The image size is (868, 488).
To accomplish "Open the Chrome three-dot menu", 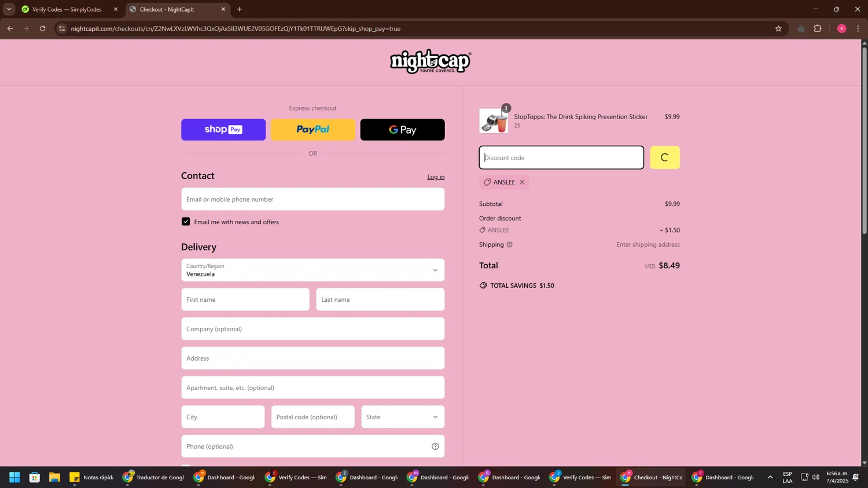I will 858,28.
